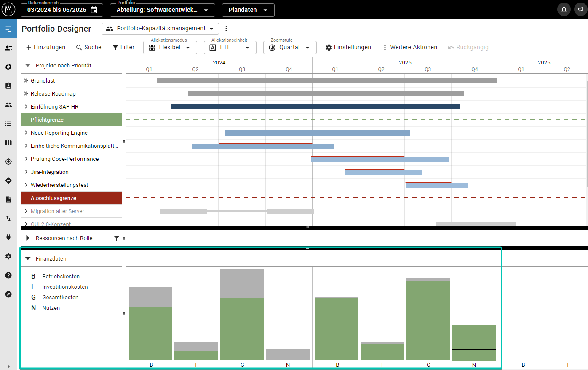
Task: Click the Neue Reporting Engine timeline bar
Action: click(x=318, y=133)
